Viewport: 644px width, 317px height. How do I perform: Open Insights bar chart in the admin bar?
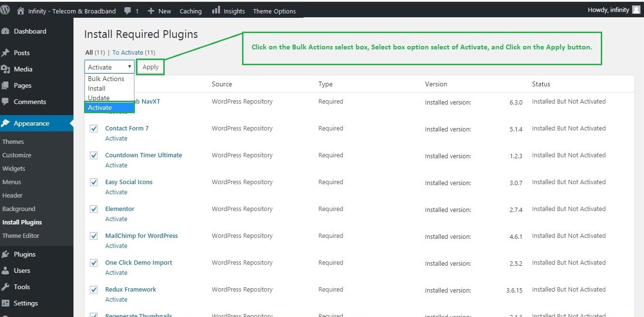[216, 10]
